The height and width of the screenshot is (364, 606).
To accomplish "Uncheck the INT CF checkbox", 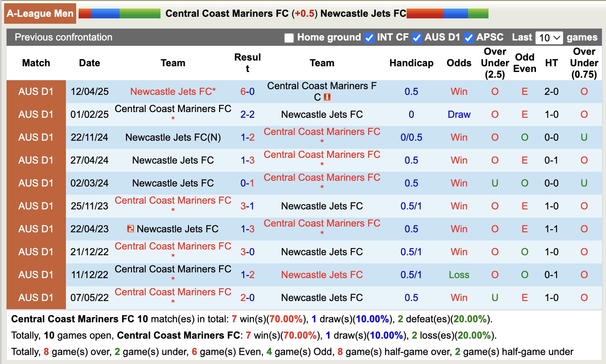I will (x=369, y=37).
